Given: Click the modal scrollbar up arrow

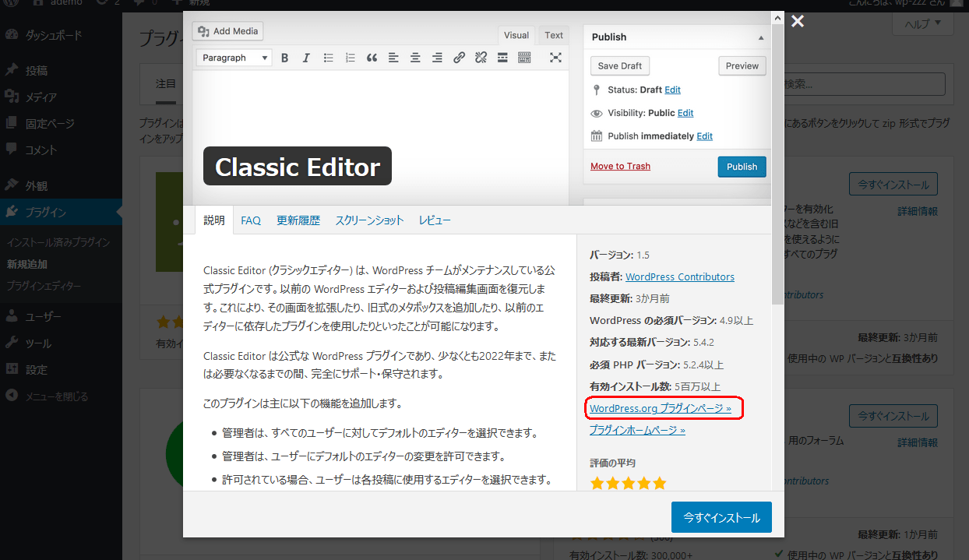Looking at the screenshot, I should [x=778, y=17].
